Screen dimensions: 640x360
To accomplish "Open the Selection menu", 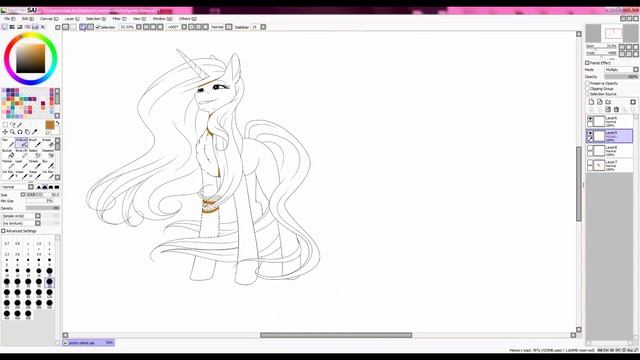I will click(x=96, y=19).
